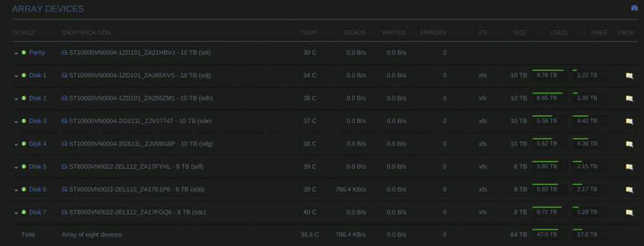Click the drive icon beside ZA17FGQ6 identification
Image resolution: width=644 pixels, height=246 pixels.
pos(64,212)
